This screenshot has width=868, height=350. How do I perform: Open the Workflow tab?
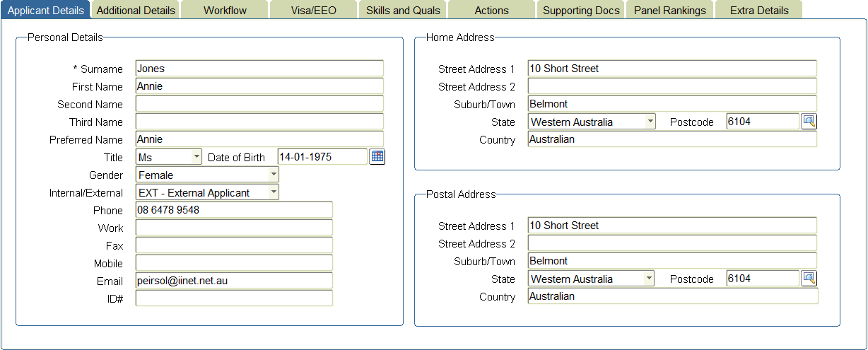point(225,10)
